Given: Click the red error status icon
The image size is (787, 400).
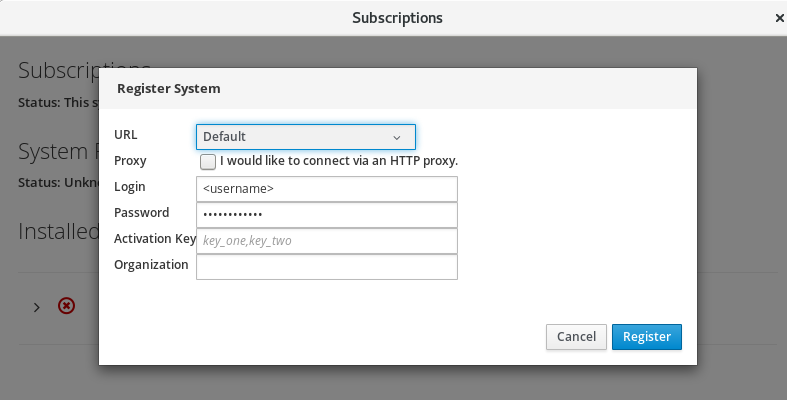Looking at the screenshot, I should (66, 306).
